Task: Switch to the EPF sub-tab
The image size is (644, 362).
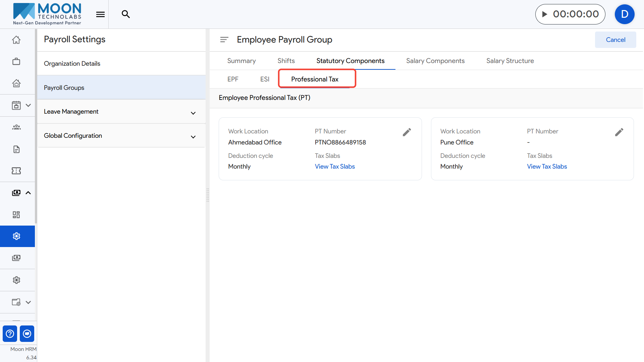Action: tap(233, 79)
